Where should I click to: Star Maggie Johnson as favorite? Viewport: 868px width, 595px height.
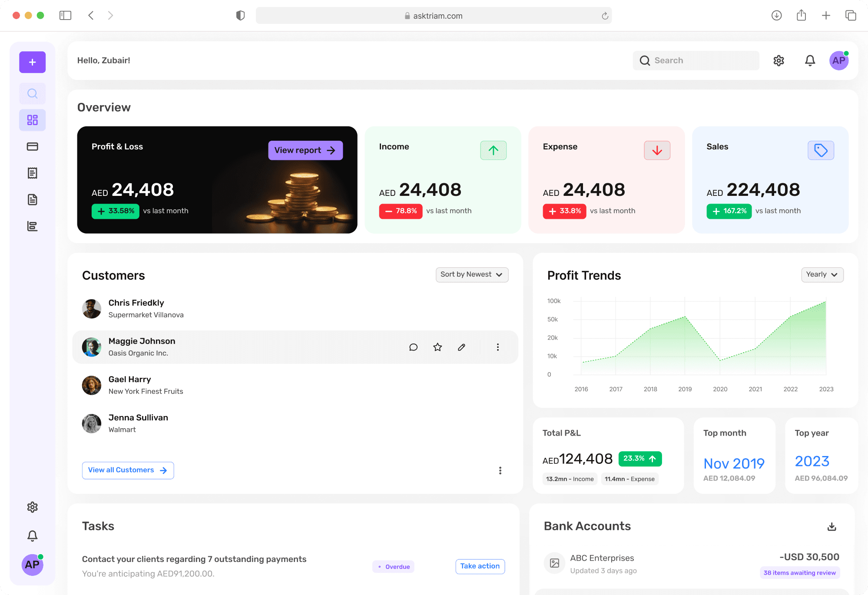coord(437,347)
